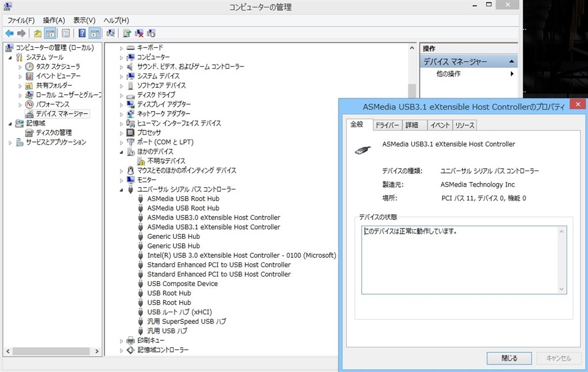This screenshot has height=372, width=588.
Task: Select ASMedia USB3.0 eXtensible Host Controller
Action: 214,218
